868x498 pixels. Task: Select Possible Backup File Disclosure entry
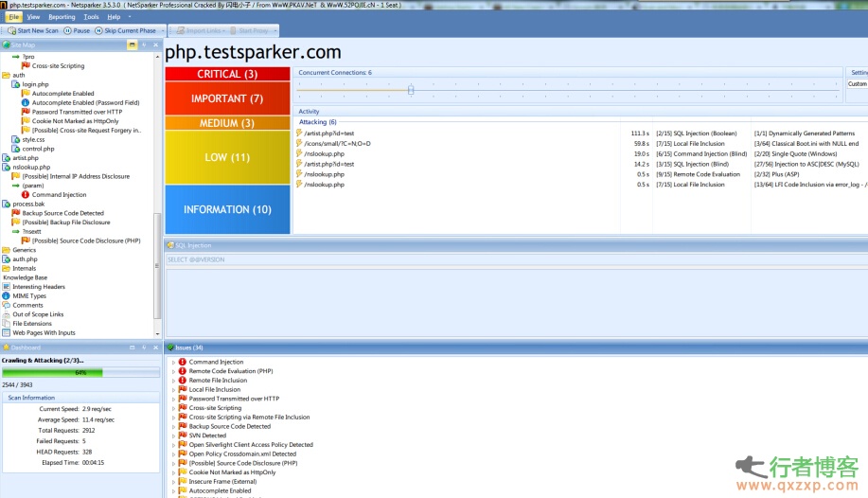66,222
